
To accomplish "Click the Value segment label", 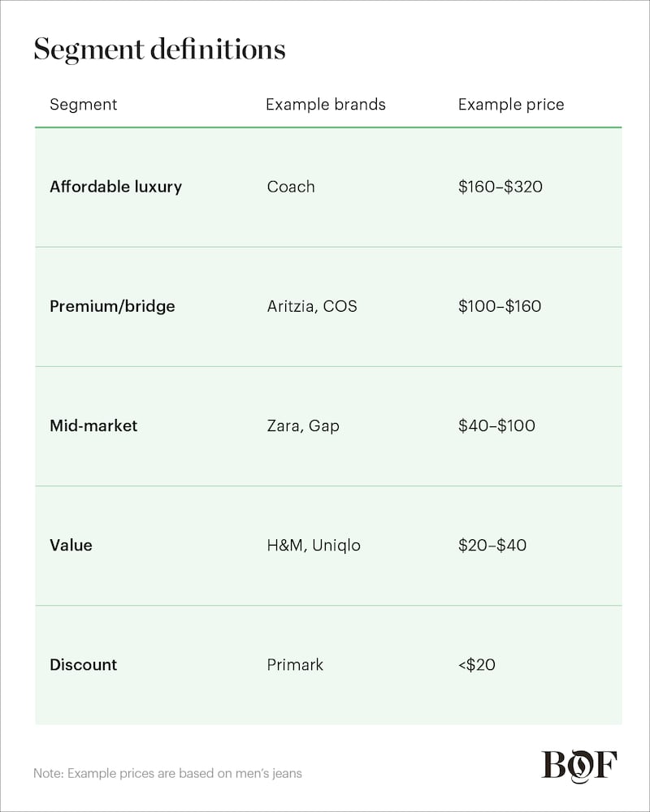I will 71,545.
